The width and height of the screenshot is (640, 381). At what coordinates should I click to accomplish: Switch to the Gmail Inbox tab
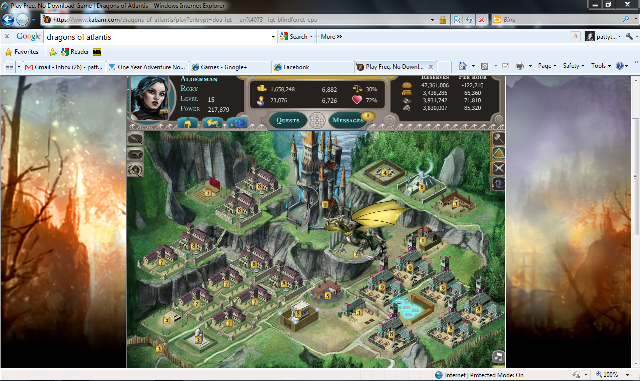tap(63, 67)
